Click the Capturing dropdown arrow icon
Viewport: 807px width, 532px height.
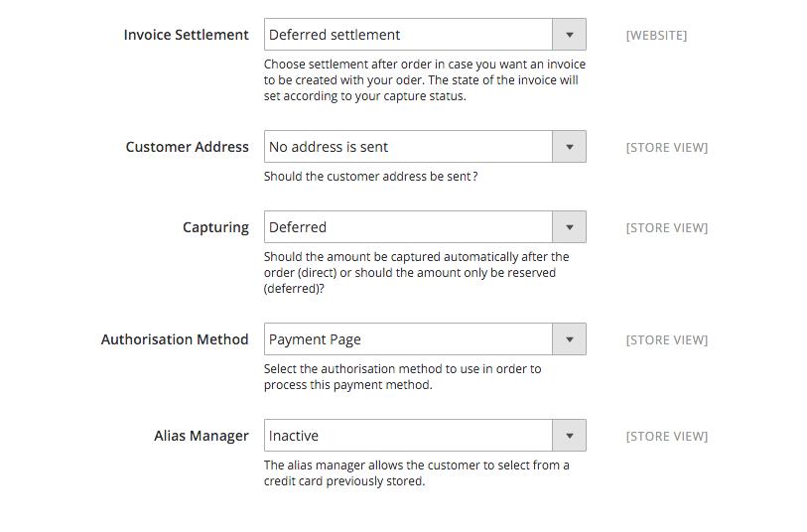click(x=569, y=227)
